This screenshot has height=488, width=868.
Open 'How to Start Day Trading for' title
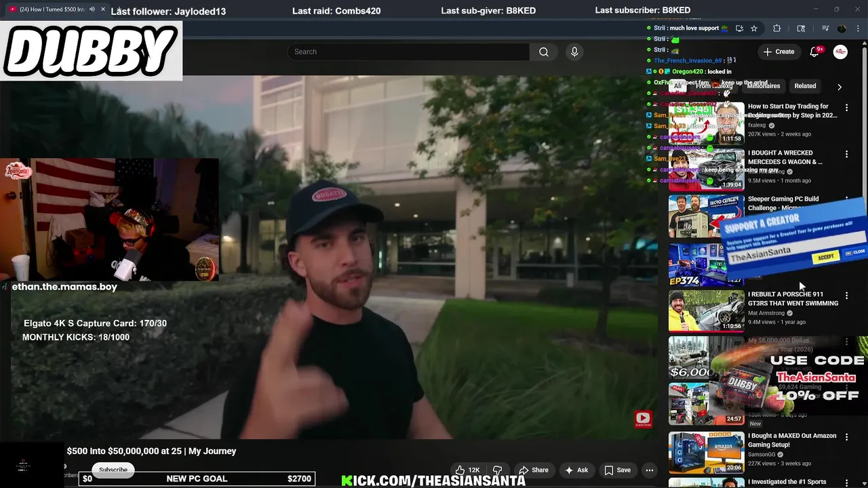[792, 110]
